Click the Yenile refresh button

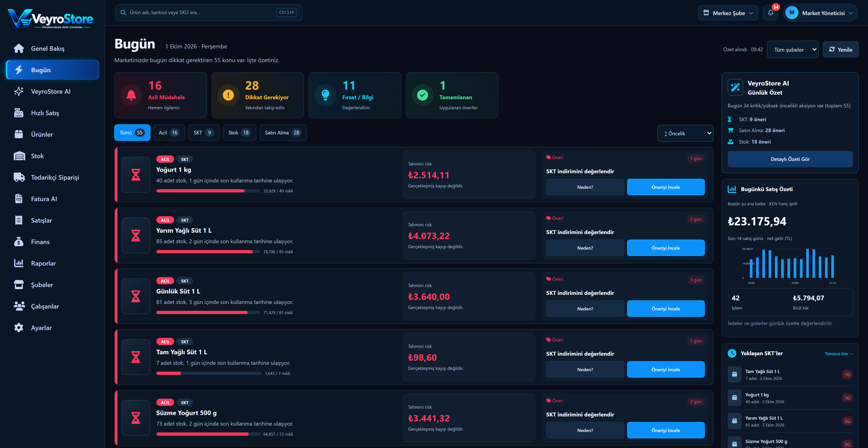coord(840,50)
